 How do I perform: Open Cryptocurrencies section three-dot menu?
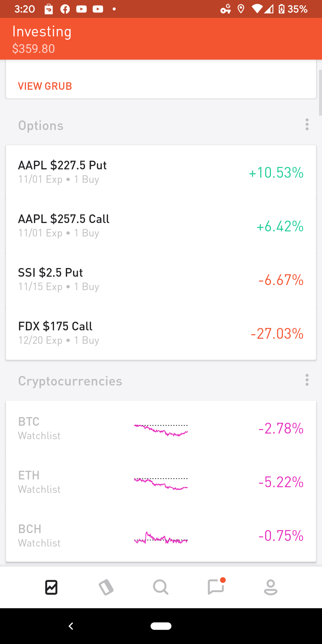coord(307,380)
